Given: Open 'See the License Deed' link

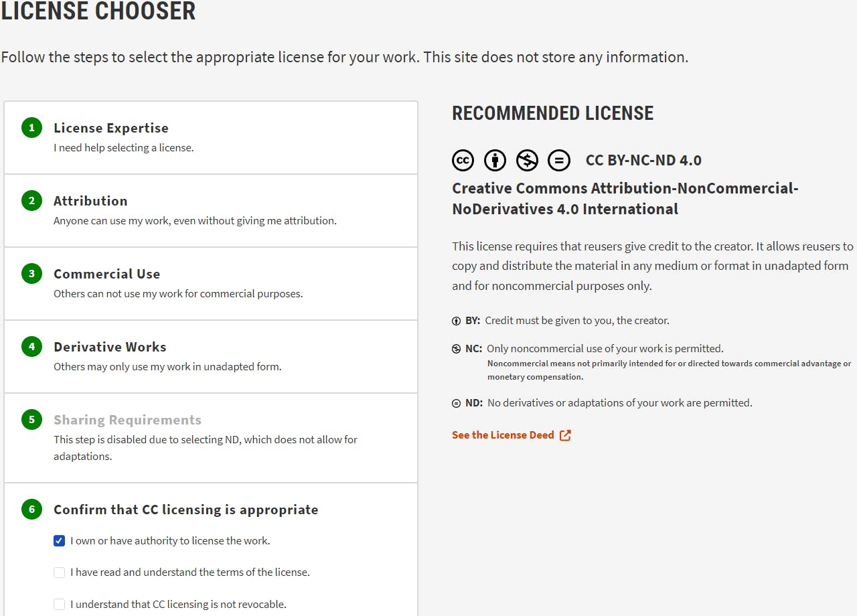Looking at the screenshot, I should pyautogui.click(x=503, y=435).
